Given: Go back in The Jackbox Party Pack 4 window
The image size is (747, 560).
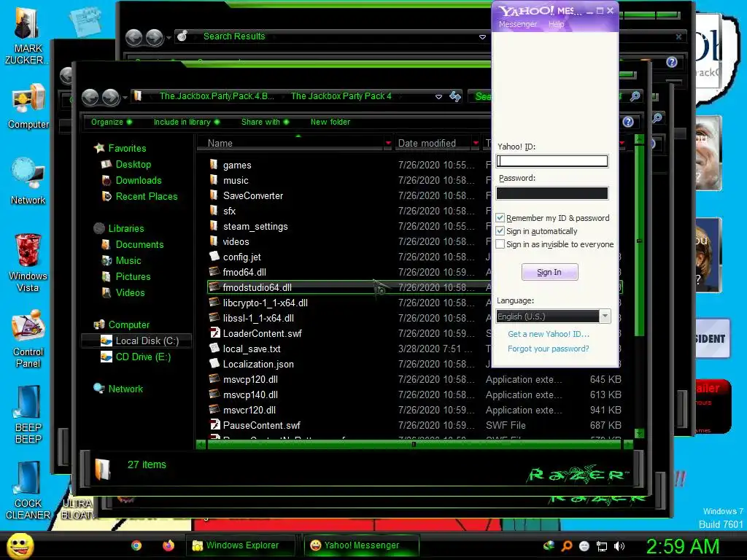Looking at the screenshot, I should pos(90,97).
